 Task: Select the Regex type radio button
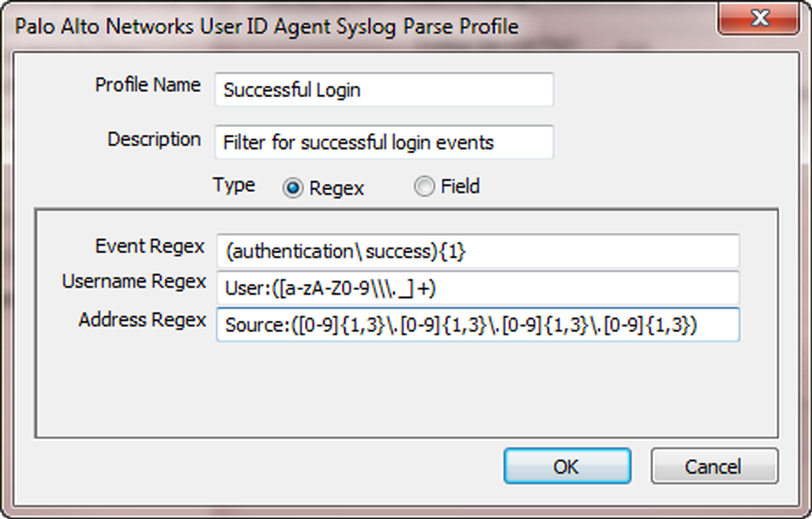[293, 188]
